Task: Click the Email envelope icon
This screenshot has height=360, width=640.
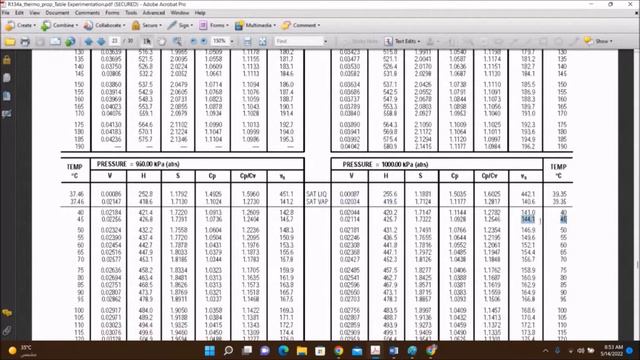Action: [55, 41]
